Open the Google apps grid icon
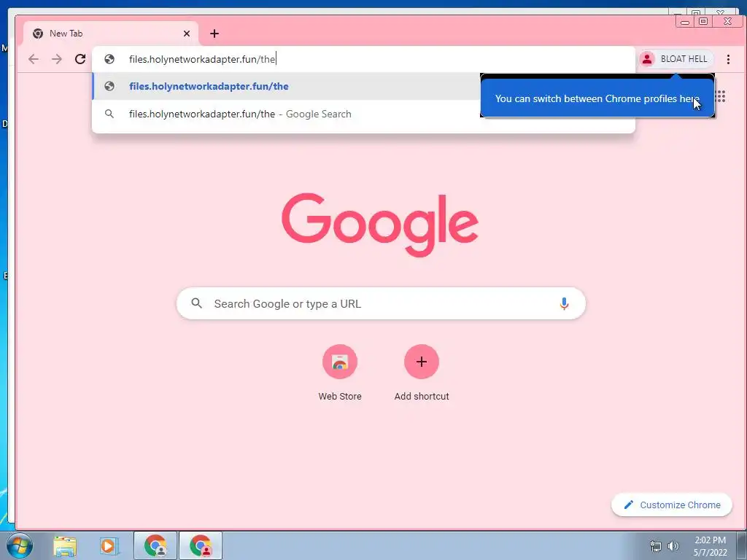This screenshot has width=747, height=560. 720,97
